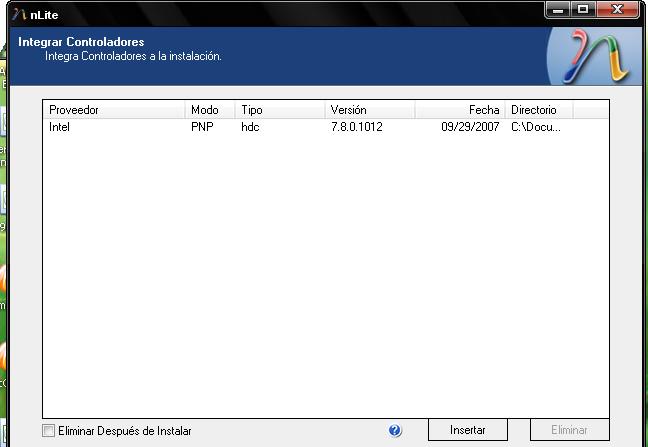Enable Eliminar Después de Instalar checkbox
648x447 pixels.
click(48, 430)
